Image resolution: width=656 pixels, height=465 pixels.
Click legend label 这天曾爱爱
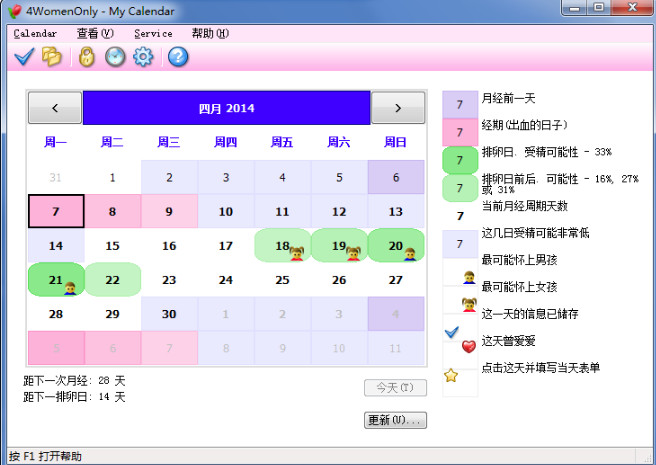click(508, 341)
